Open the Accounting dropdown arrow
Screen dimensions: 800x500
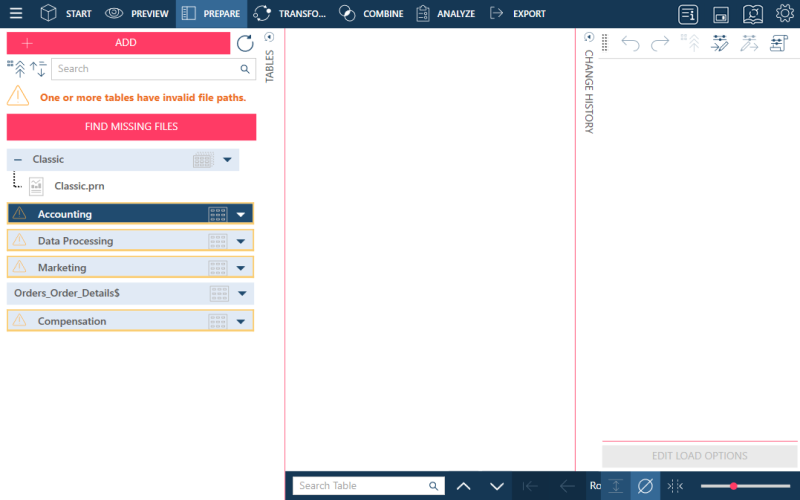[x=241, y=215]
